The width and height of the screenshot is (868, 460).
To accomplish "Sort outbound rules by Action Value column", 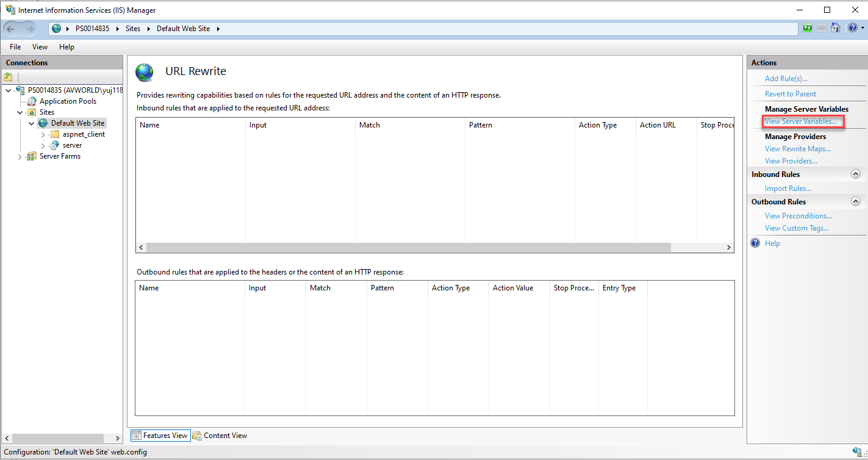I will pyautogui.click(x=519, y=288).
